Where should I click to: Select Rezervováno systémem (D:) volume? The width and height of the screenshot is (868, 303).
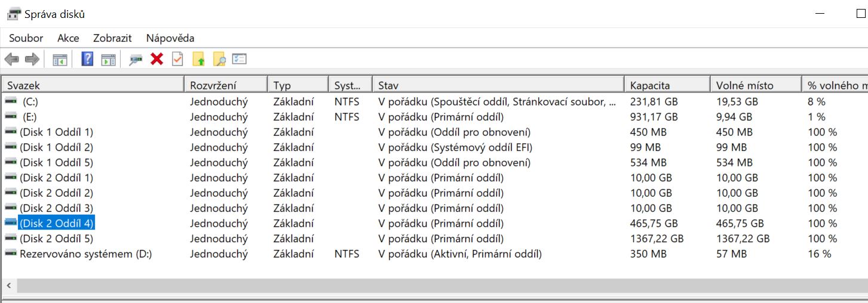click(x=85, y=254)
